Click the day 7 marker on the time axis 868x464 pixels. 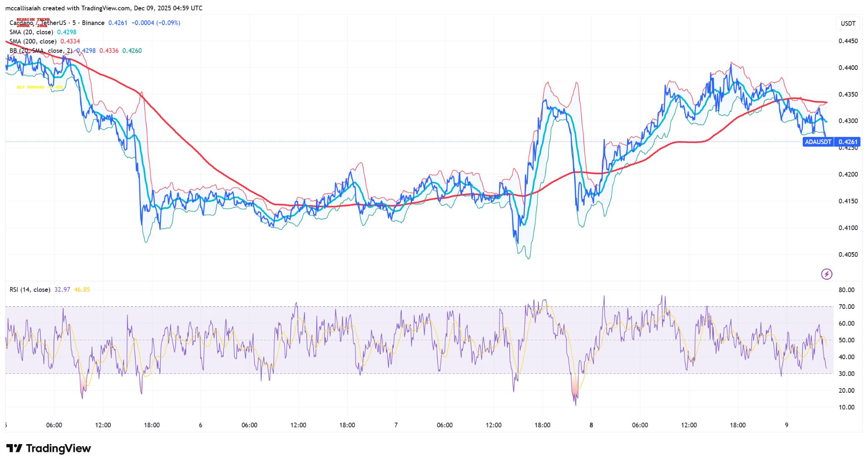tap(396, 425)
